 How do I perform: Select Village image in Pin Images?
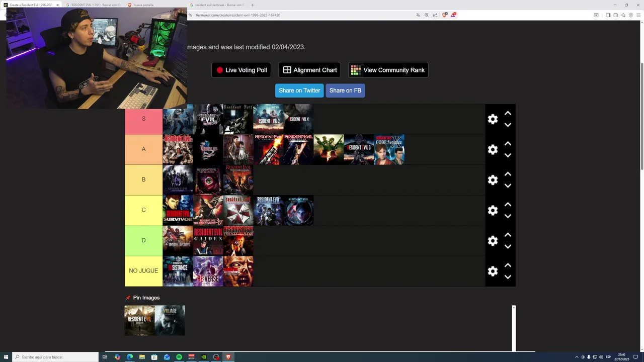(170, 320)
